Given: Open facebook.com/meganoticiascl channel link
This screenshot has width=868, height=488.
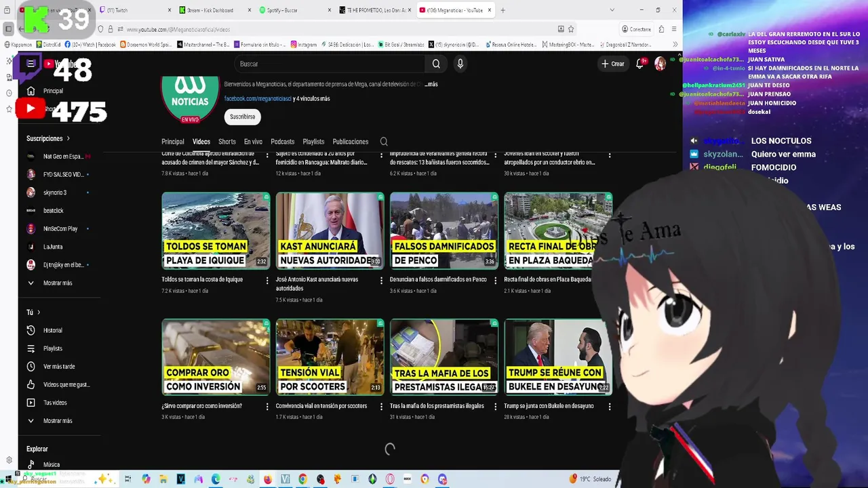Looking at the screenshot, I should pyautogui.click(x=258, y=98).
